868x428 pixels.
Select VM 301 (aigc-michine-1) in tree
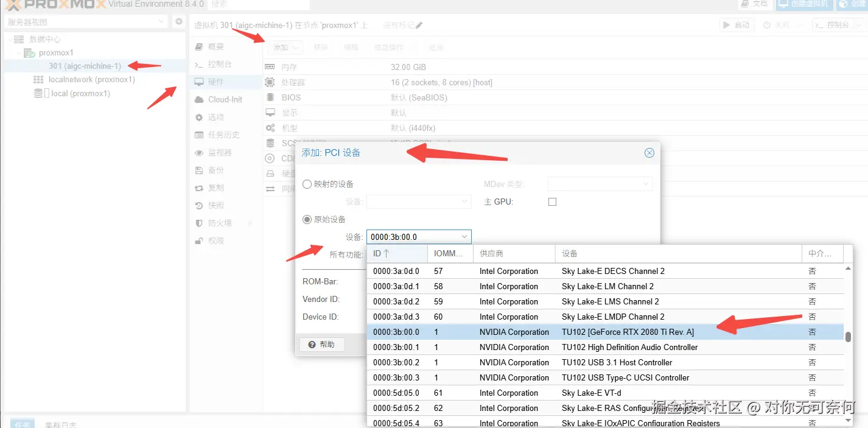pyautogui.click(x=85, y=66)
